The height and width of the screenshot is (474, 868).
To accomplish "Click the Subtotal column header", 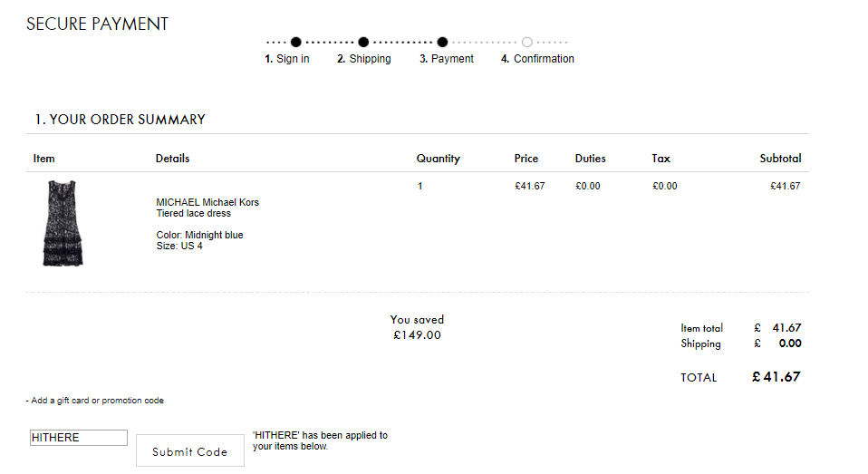I will [780, 159].
